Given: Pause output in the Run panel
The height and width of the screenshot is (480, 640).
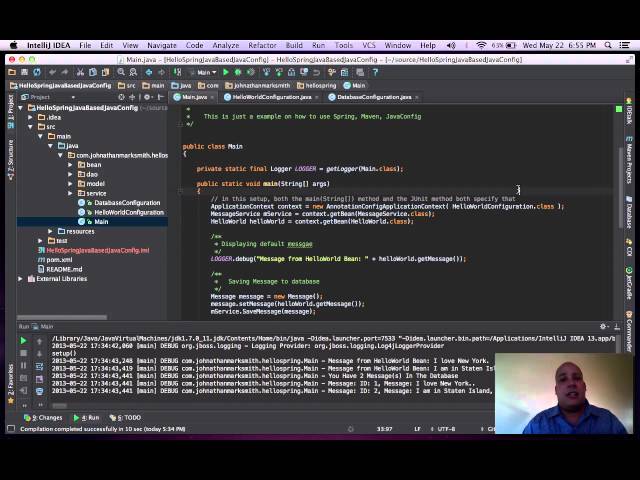Looking at the screenshot, I should tap(23, 365).
